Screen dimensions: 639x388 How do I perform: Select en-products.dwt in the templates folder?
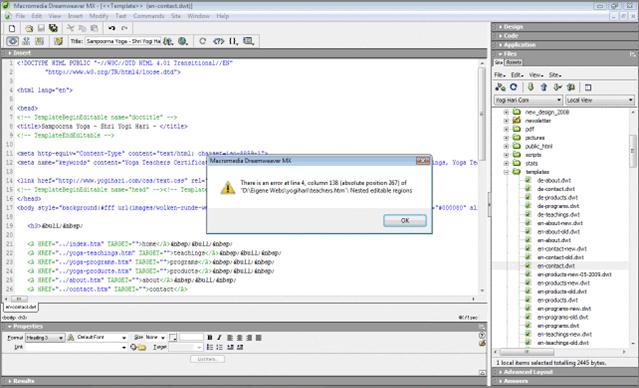[557, 300]
